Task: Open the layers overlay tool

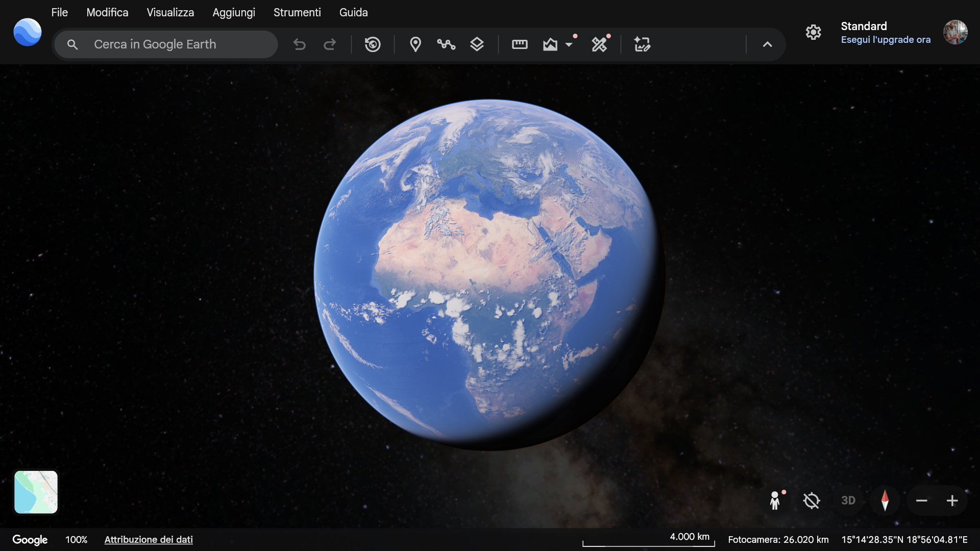Action: 477,44
